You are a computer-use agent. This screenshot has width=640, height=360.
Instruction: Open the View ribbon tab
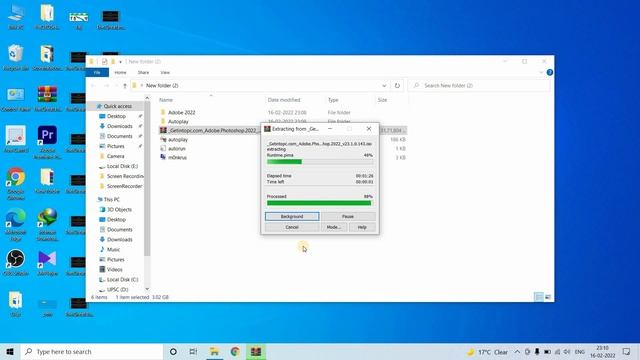(165, 72)
